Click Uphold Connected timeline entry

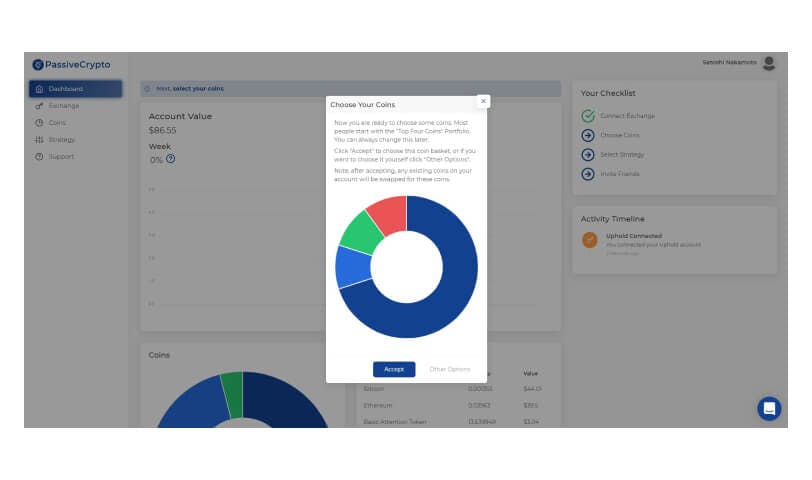tap(654, 244)
